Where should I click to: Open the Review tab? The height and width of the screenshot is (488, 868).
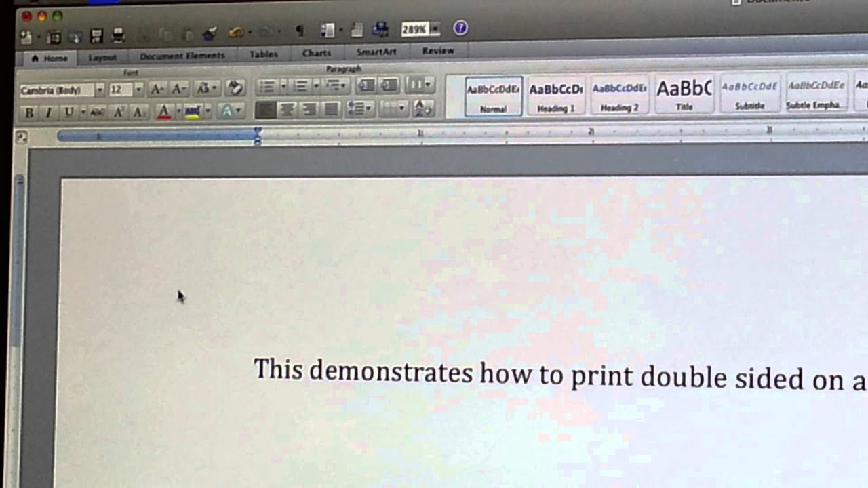[x=438, y=50]
